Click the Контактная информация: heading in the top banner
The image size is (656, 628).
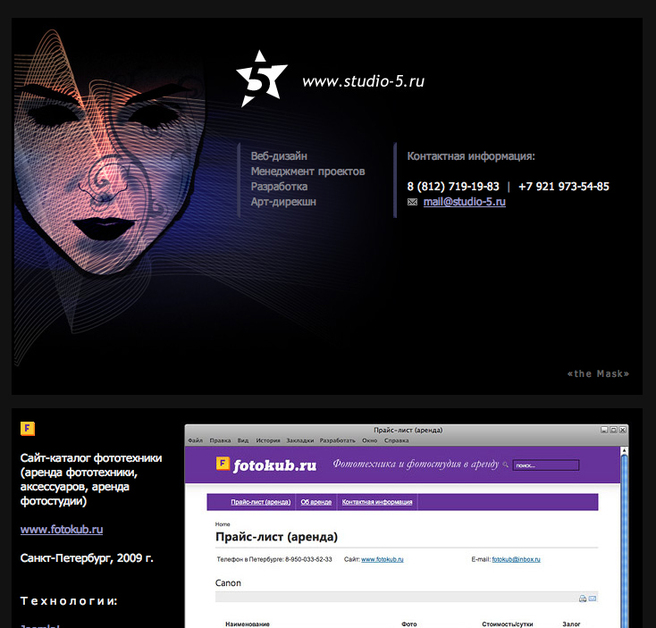(471, 156)
